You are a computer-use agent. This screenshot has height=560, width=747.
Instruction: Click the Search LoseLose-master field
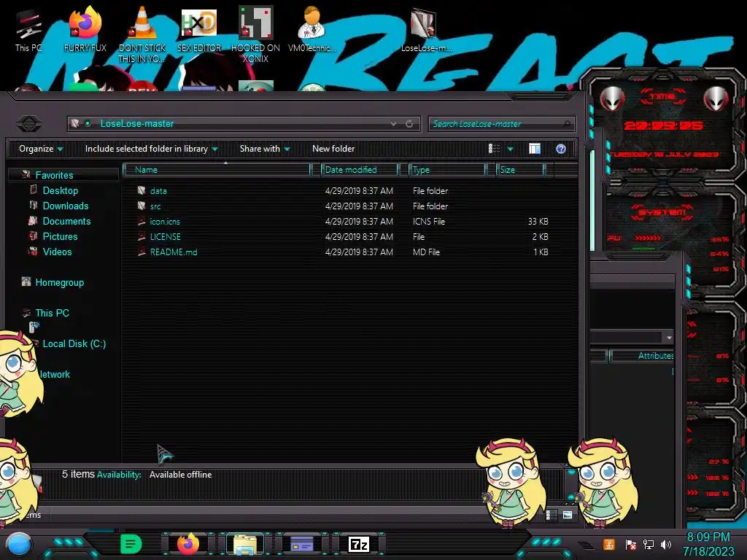coord(501,124)
